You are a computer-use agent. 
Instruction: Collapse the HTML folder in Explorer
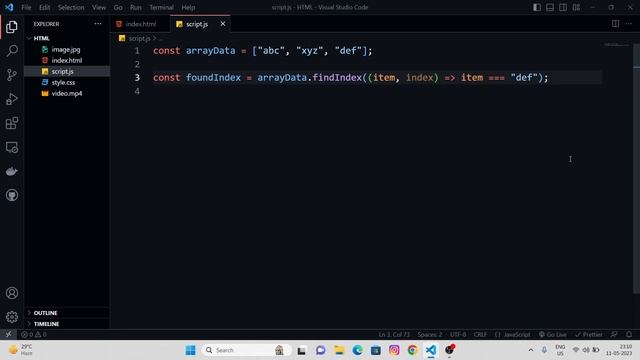pos(67,38)
